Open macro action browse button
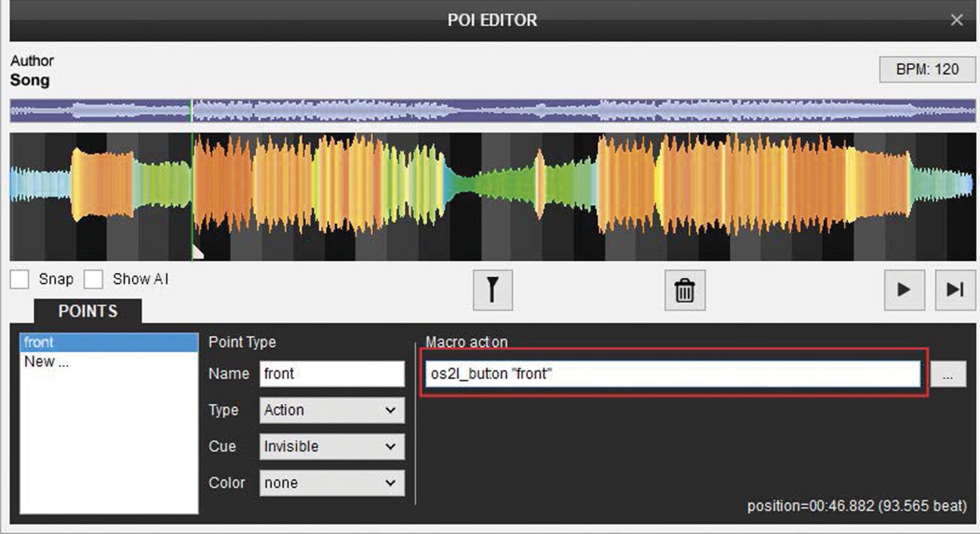 point(948,375)
